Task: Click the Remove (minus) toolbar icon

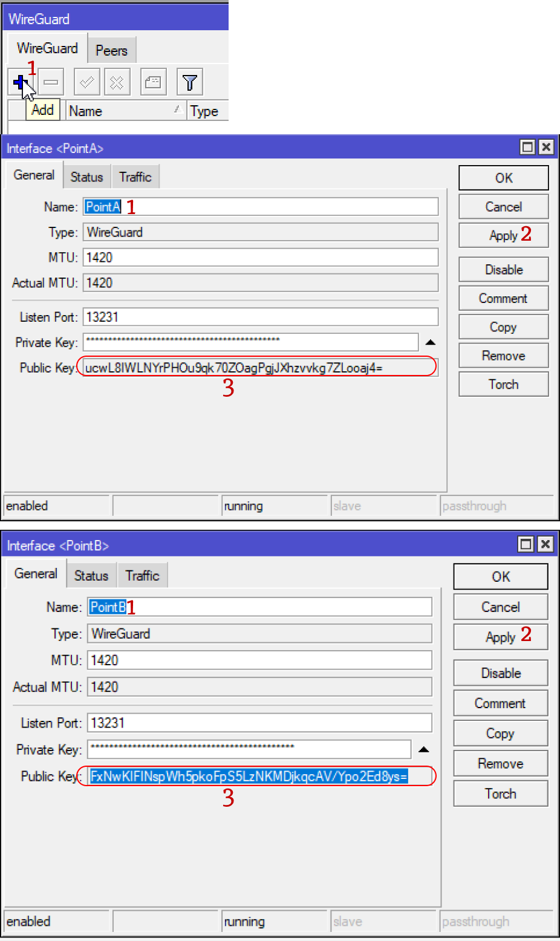Action: [51, 82]
